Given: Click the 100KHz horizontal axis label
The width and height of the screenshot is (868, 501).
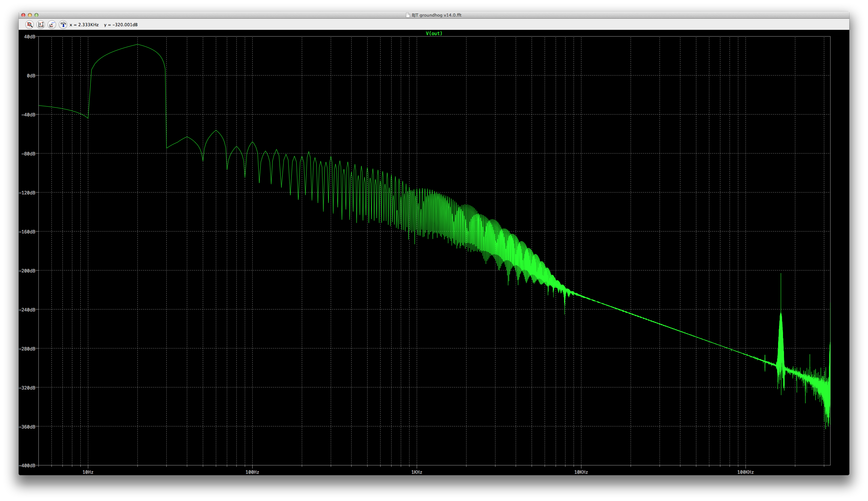Looking at the screenshot, I should (x=745, y=472).
